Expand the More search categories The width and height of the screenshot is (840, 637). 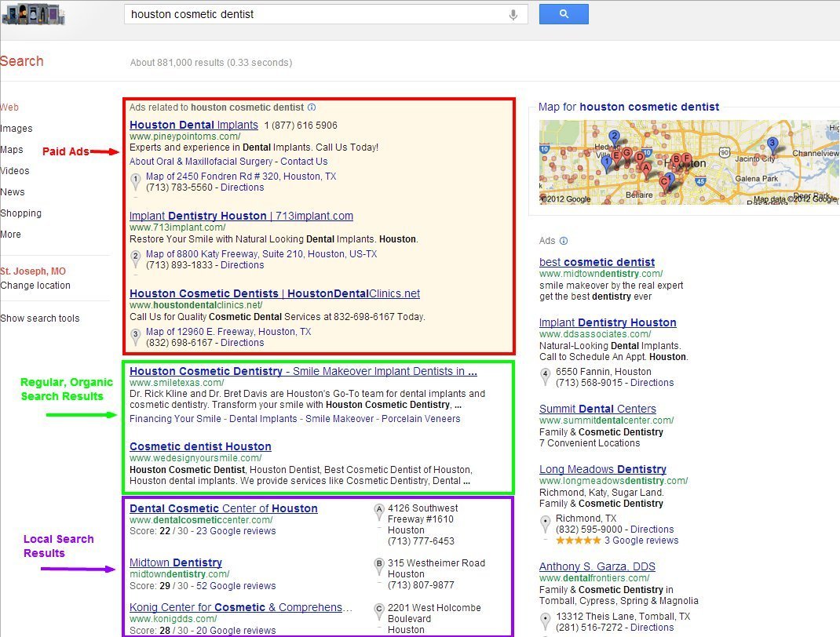tap(11, 235)
